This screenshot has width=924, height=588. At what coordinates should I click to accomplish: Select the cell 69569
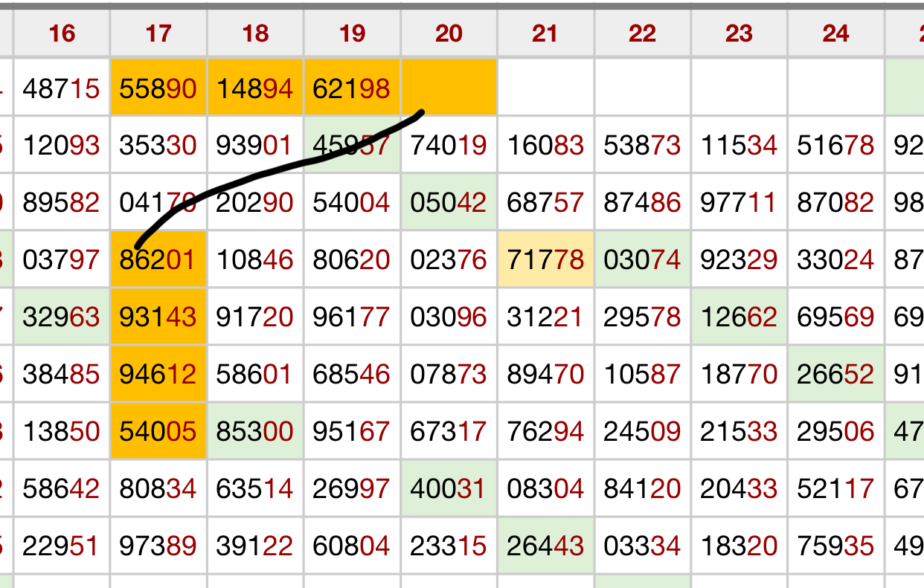835,317
